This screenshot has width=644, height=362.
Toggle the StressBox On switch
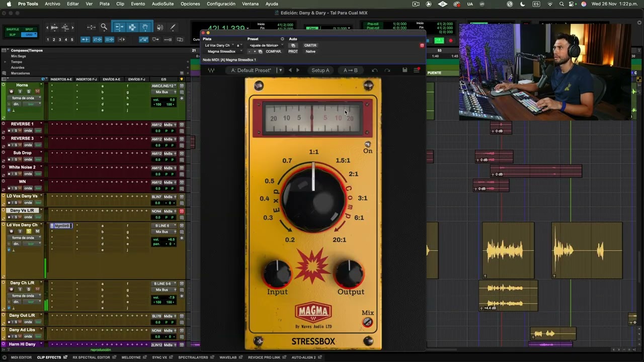point(367,145)
